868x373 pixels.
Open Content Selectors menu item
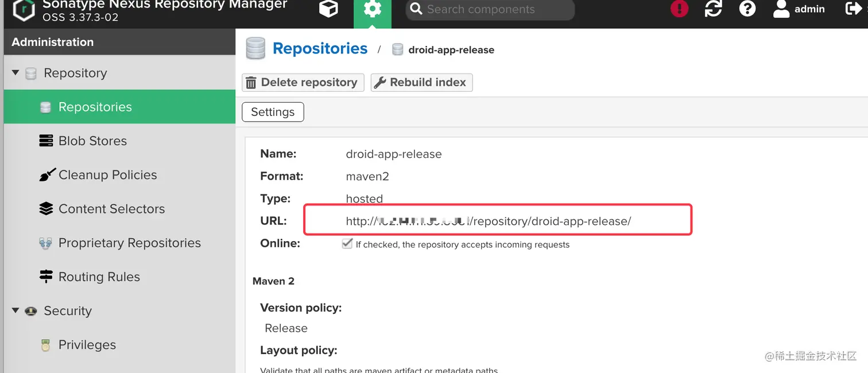[111, 209]
